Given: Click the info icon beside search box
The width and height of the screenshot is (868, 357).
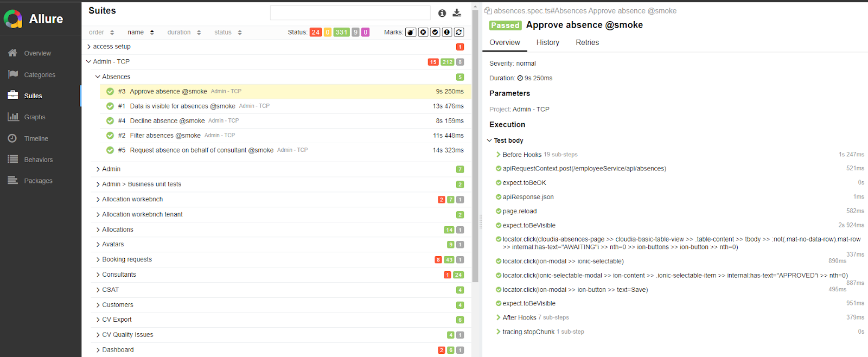Looking at the screenshot, I should pyautogui.click(x=442, y=13).
